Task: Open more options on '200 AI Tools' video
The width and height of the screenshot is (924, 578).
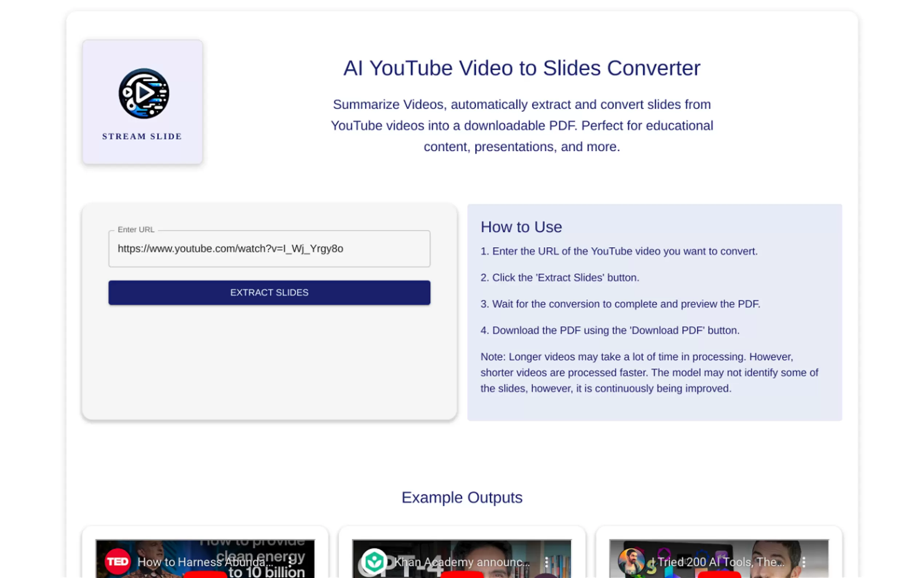Action: pyautogui.click(x=804, y=562)
